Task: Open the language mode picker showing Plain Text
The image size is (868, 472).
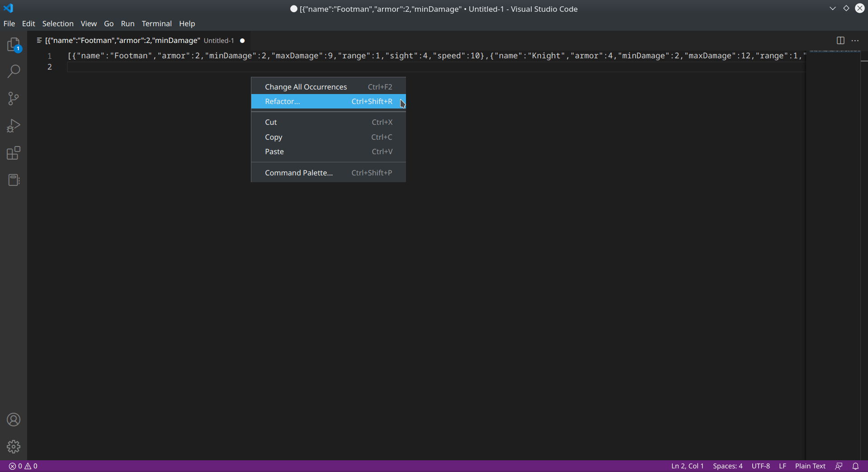Action: 810,466
